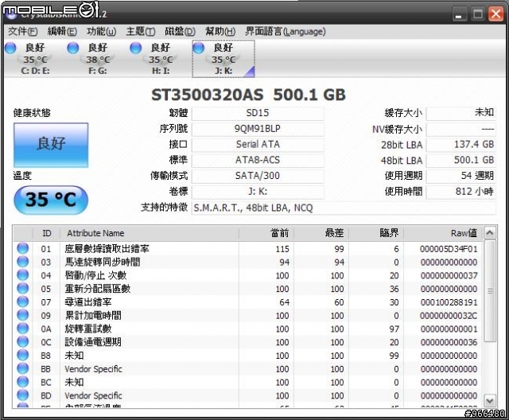Open the 幫助(H) menu
The width and height of the screenshot is (509, 420).
(x=220, y=32)
